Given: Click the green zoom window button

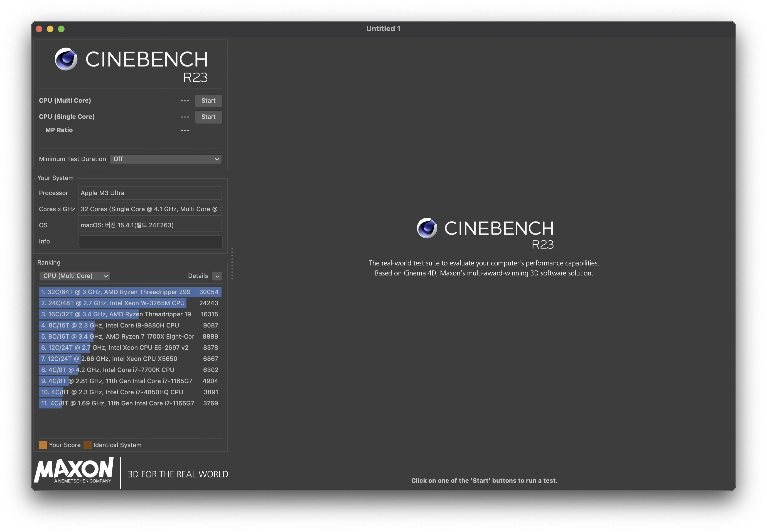Looking at the screenshot, I should (x=61, y=29).
